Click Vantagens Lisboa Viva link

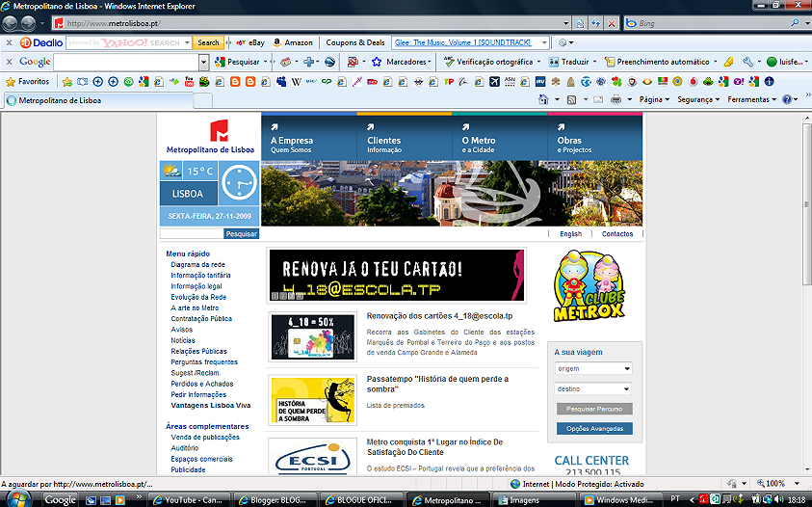pyautogui.click(x=211, y=406)
